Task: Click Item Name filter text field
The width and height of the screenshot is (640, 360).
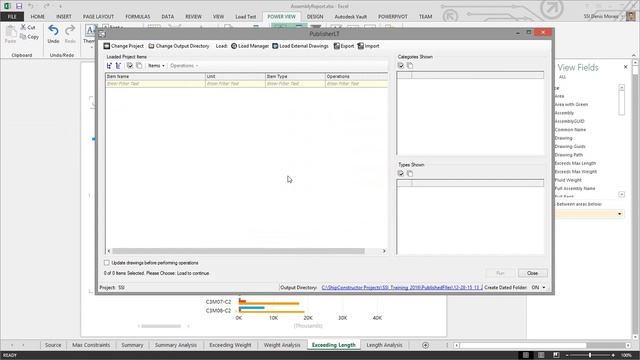Action: (x=156, y=84)
